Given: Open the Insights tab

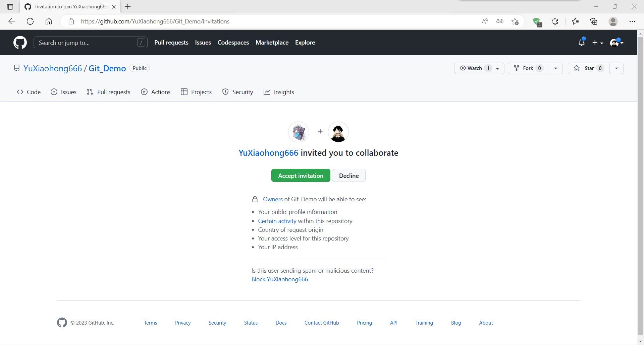Looking at the screenshot, I should (279, 92).
